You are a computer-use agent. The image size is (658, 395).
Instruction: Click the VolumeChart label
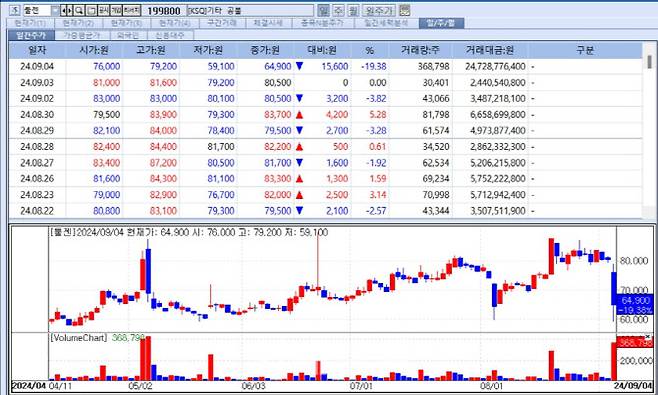[79, 338]
